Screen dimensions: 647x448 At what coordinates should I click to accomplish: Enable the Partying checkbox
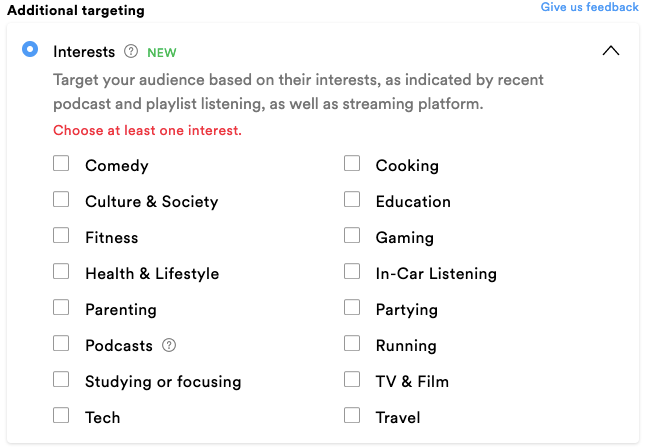(x=352, y=307)
